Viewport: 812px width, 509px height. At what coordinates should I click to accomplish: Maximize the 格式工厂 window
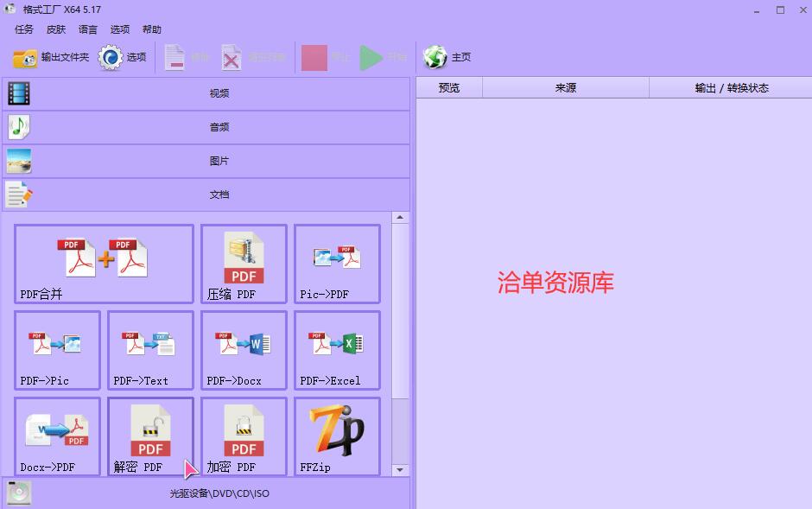pyautogui.click(x=780, y=10)
